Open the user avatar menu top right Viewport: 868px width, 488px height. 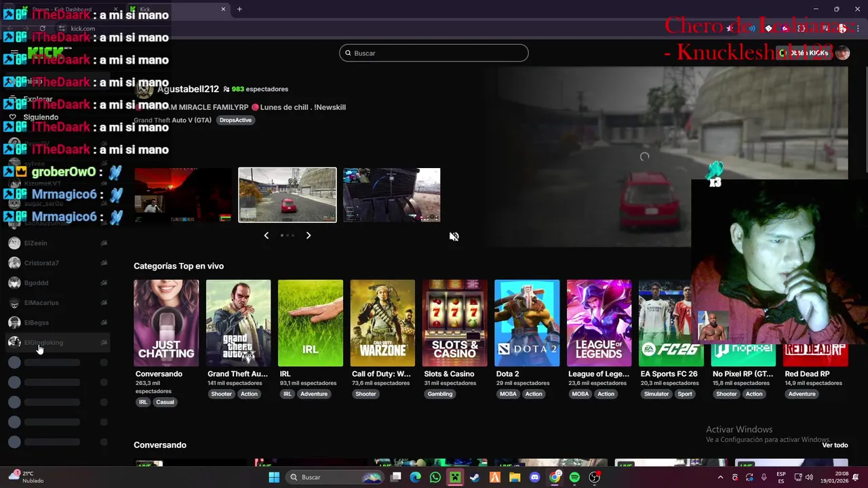click(x=842, y=53)
